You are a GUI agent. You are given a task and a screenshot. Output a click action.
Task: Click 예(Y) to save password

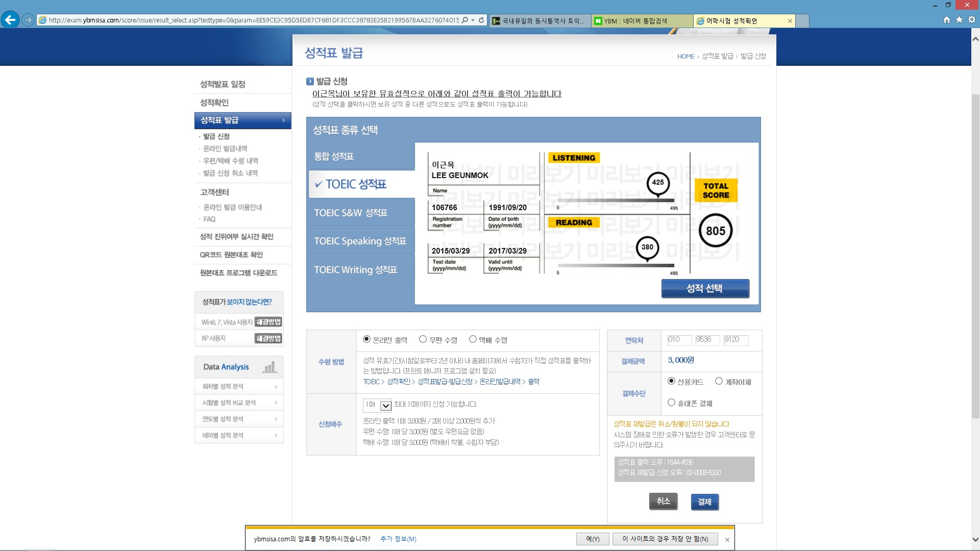point(593,539)
